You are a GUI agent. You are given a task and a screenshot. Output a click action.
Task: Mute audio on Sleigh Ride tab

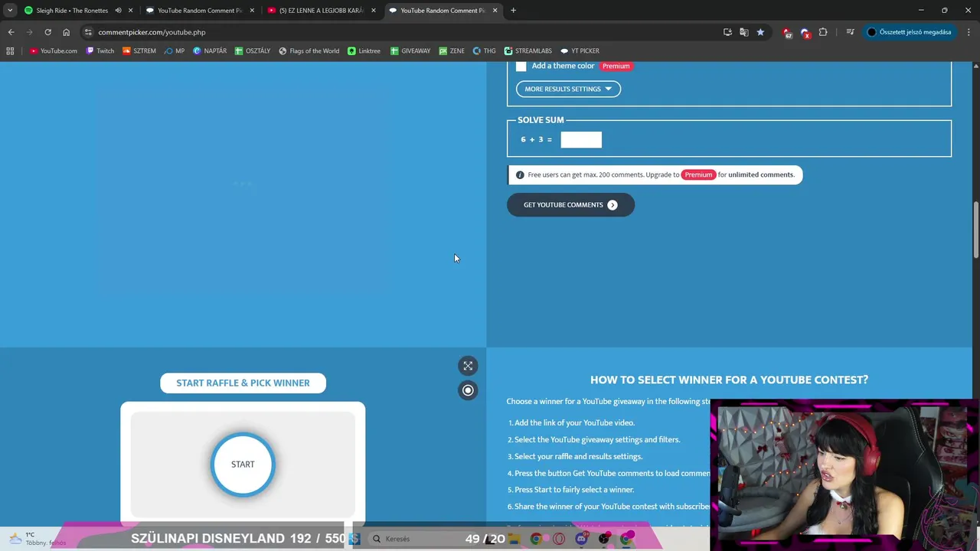(118, 11)
